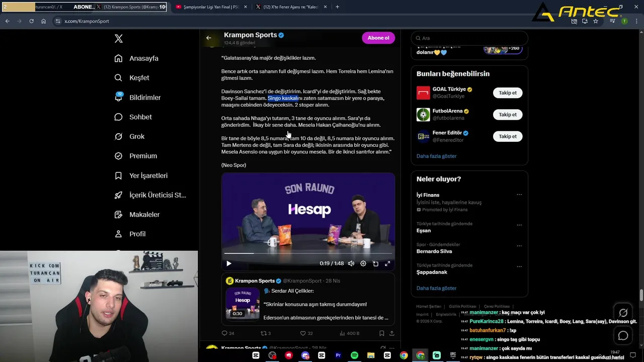Click Daha fazla göster under trends
644x362 pixels.
(x=436, y=289)
